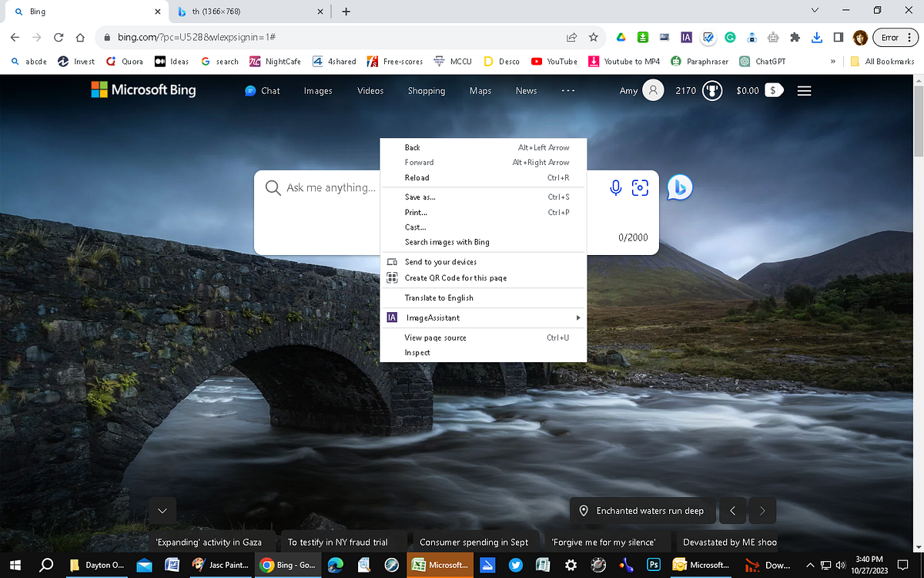Open the browser tab search chevron
924x578 pixels.
[815, 12]
